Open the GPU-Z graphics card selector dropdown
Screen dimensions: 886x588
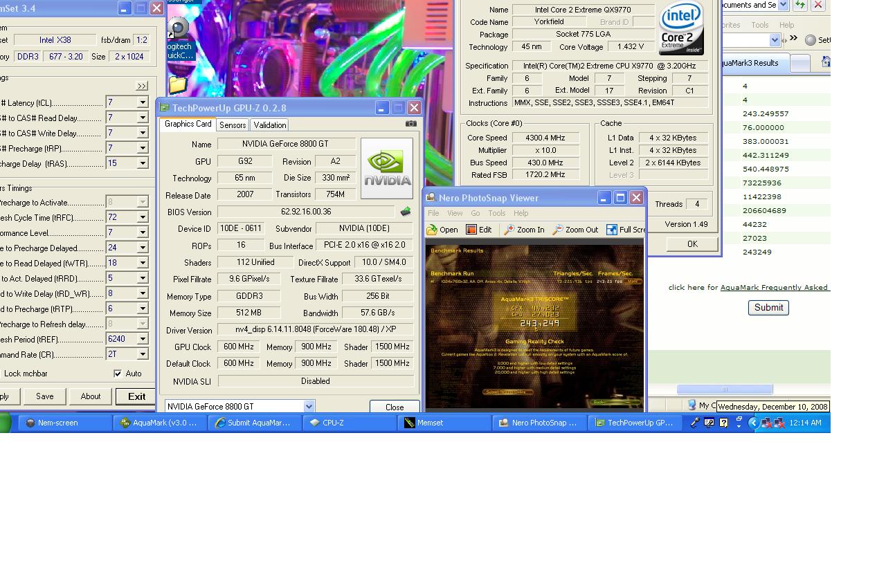pyautogui.click(x=309, y=407)
